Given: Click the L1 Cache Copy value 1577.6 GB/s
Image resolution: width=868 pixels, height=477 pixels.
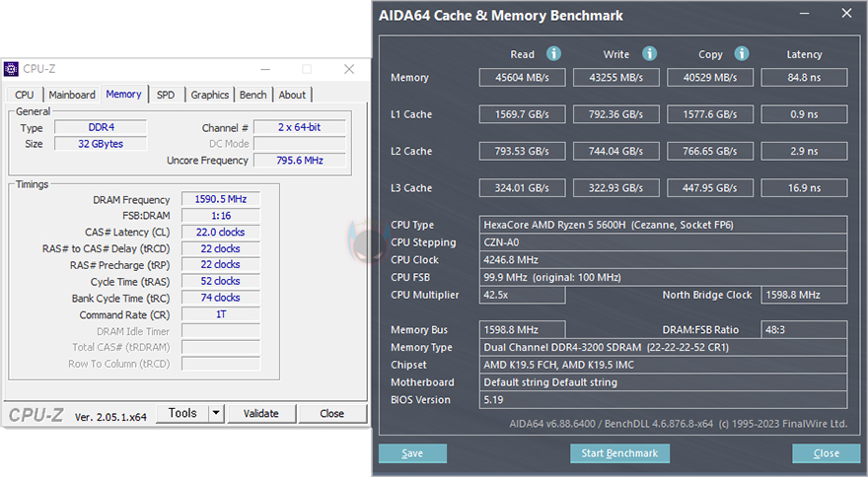Looking at the screenshot, I should click(710, 114).
